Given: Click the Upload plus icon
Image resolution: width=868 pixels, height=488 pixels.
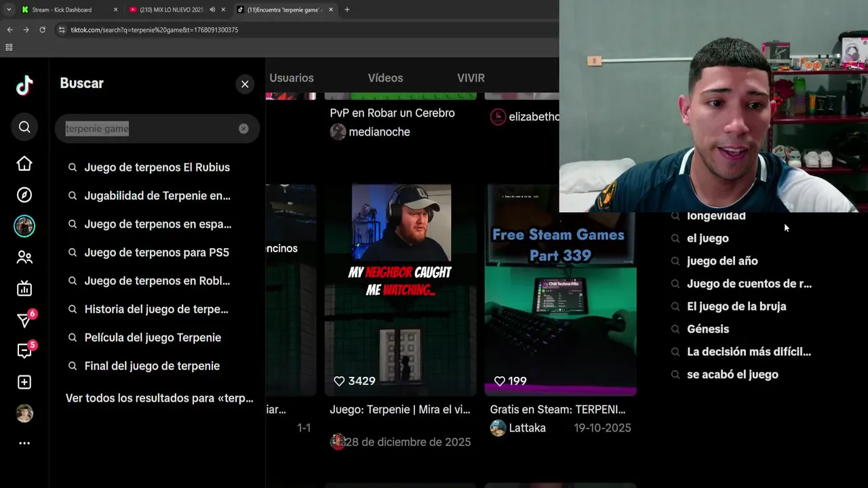Looking at the screenshot, I should [x=24, y=382].
